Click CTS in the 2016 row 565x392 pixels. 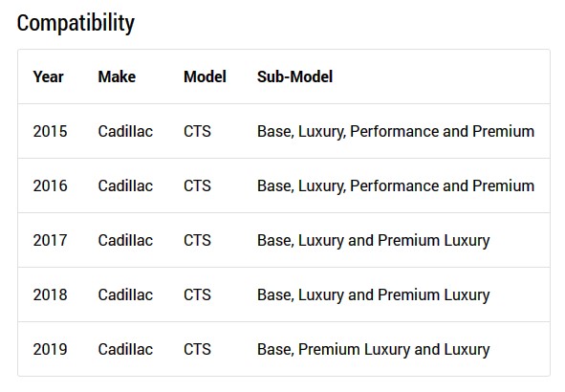coord(197,185)
